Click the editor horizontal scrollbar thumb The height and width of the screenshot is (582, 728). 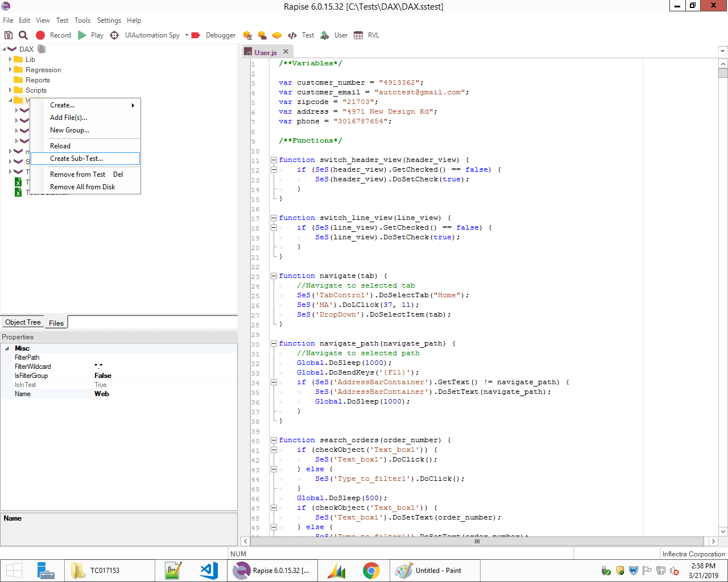[477, 542]
